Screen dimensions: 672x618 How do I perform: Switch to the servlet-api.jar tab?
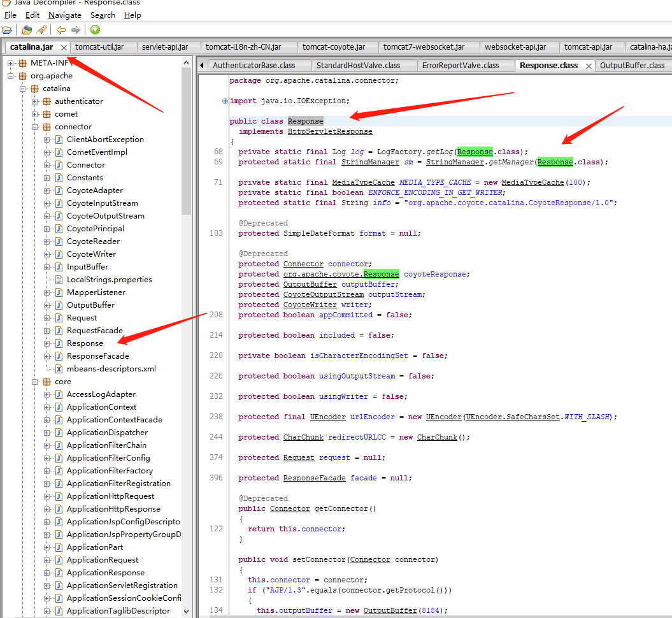pos(165,47)
